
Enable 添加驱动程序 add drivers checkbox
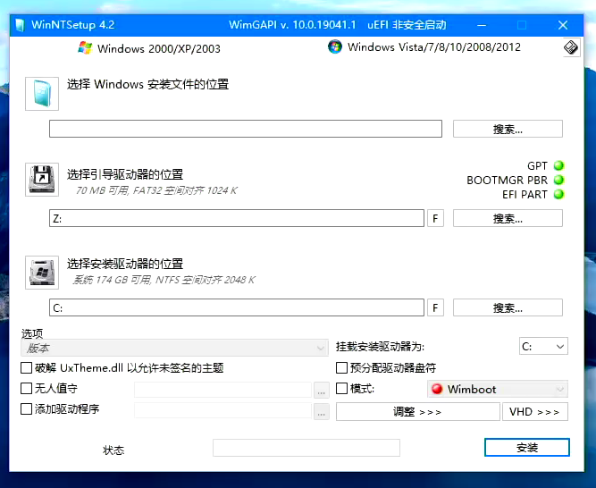26,409
